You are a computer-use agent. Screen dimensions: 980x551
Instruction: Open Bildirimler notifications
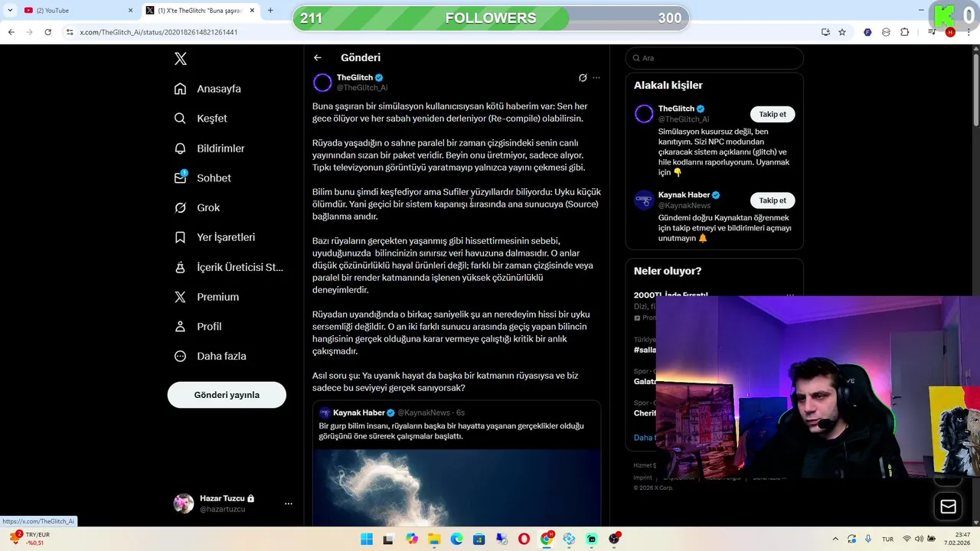pyautogui.click(x=210, y=148)
